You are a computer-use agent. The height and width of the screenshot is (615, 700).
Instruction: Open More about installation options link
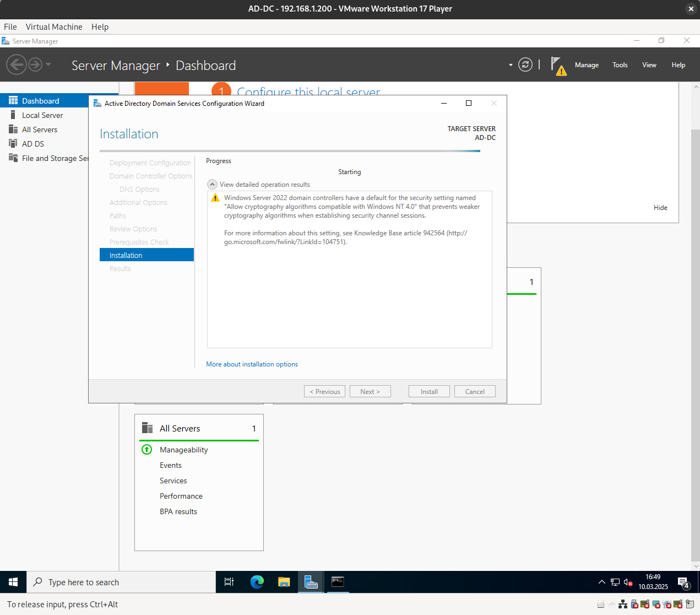coord(252,364)
